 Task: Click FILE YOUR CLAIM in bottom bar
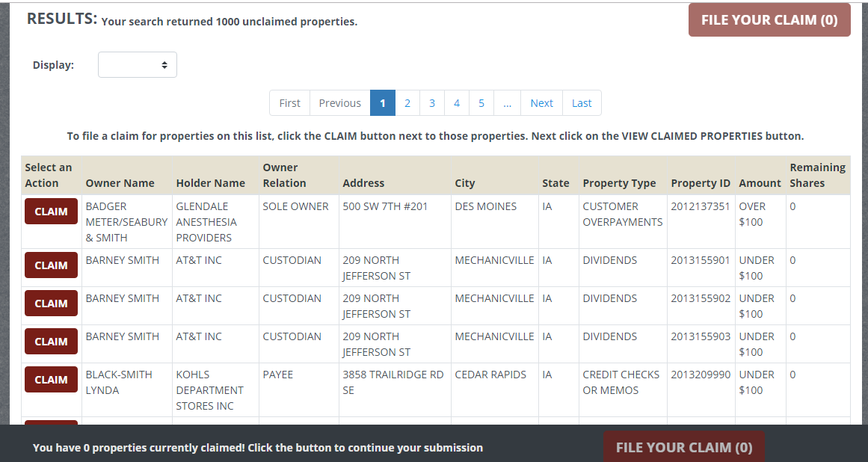click(683, 446)
